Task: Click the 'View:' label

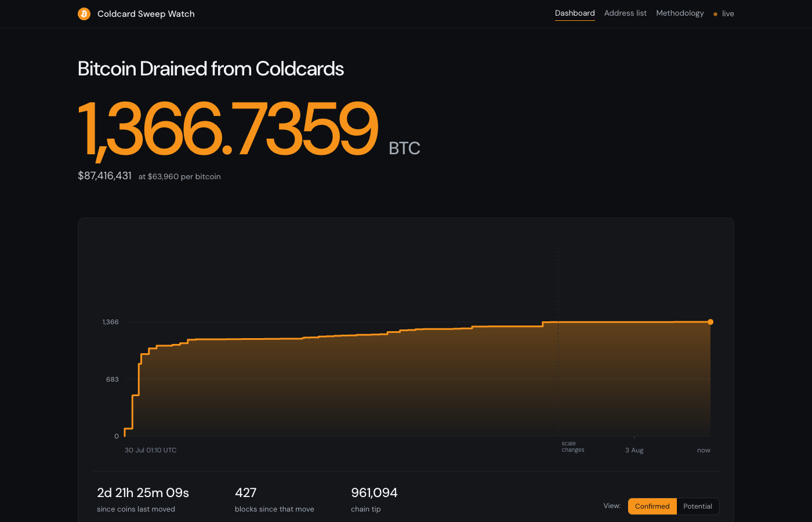Action: click(x=612, y=506)
